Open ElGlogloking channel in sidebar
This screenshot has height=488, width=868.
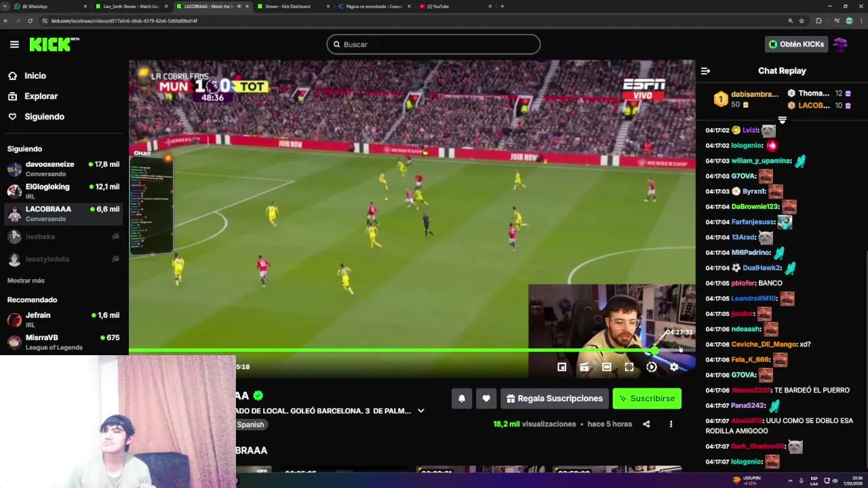[x=64, y=191]
